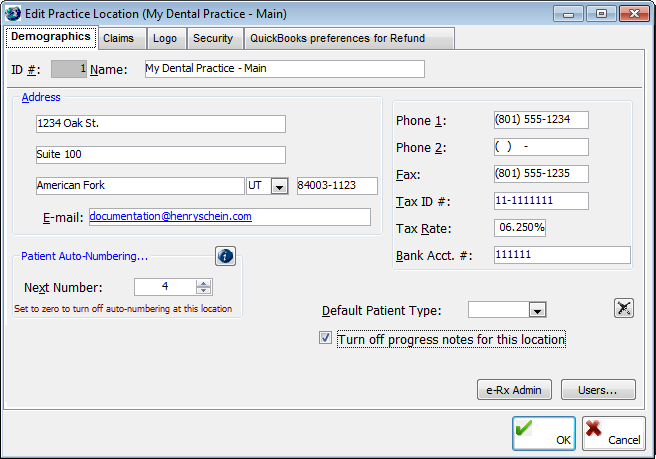Click the Bank Acct. # field

pyautogui.click(x=561, y=255)
